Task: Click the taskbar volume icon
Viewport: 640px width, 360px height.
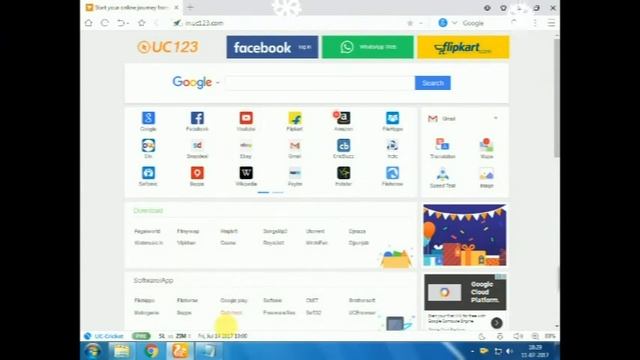Action: coord(509,351)
